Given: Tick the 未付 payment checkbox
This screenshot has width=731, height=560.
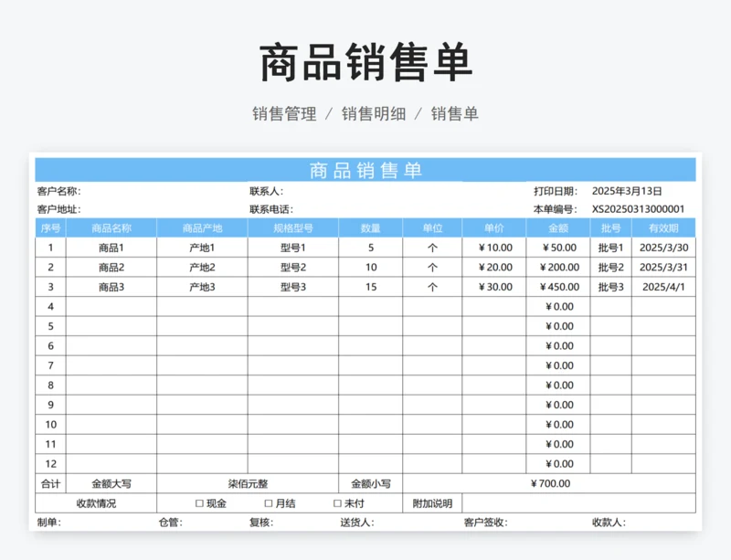Looking at the screenshot, I should click(x=337, y=503).
